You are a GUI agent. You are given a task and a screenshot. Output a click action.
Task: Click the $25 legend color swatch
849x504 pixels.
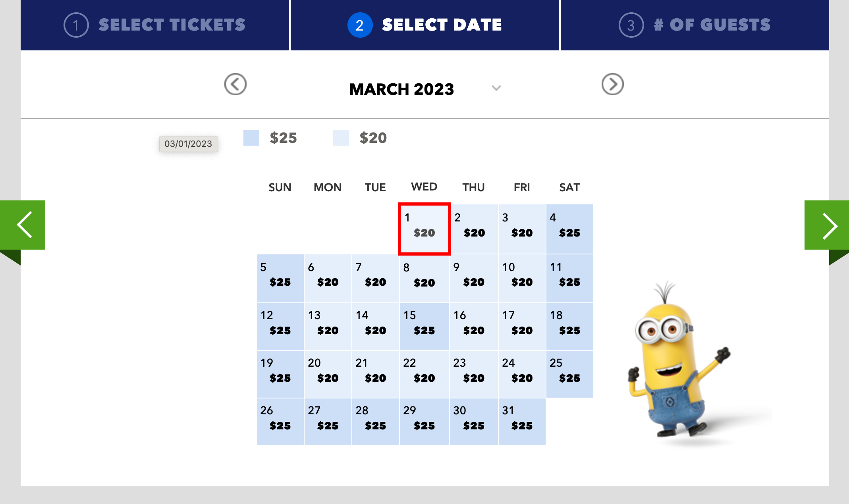251,138
